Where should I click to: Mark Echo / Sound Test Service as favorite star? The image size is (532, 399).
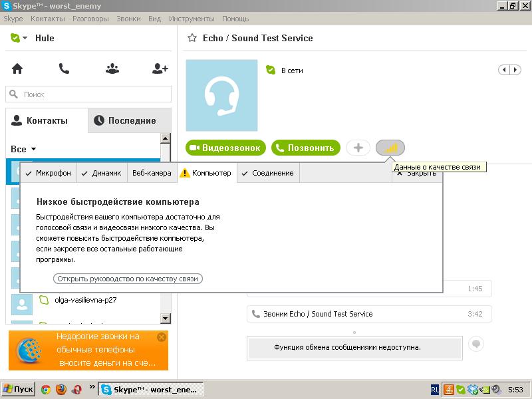click(x=192, y=38)
